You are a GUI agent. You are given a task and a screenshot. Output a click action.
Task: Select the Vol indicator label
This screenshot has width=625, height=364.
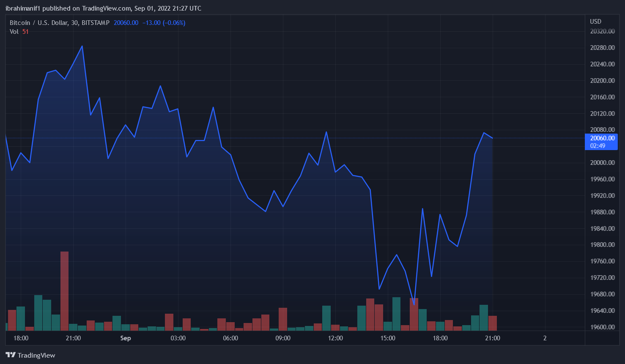pos(14,32)
